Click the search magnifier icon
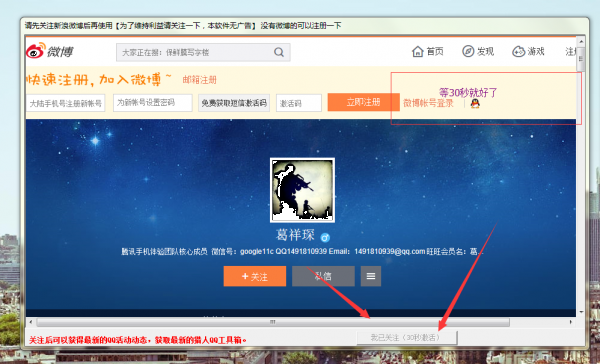Screen dimensions: 600x364 click(x=279, y=52)
